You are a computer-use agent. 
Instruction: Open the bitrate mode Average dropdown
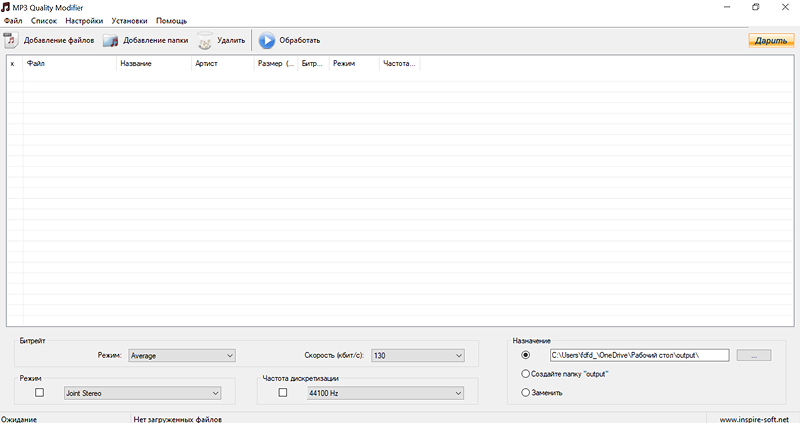pyautogui.click(x=181, y=355)
